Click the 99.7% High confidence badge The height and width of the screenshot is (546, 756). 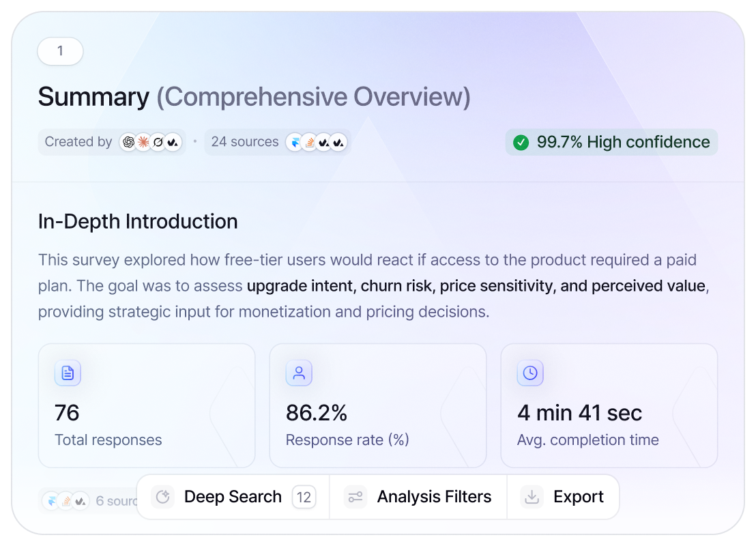611,142
